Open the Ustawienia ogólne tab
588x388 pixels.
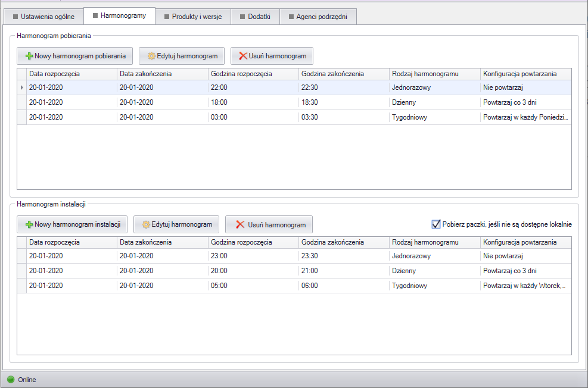click(43, 17)
